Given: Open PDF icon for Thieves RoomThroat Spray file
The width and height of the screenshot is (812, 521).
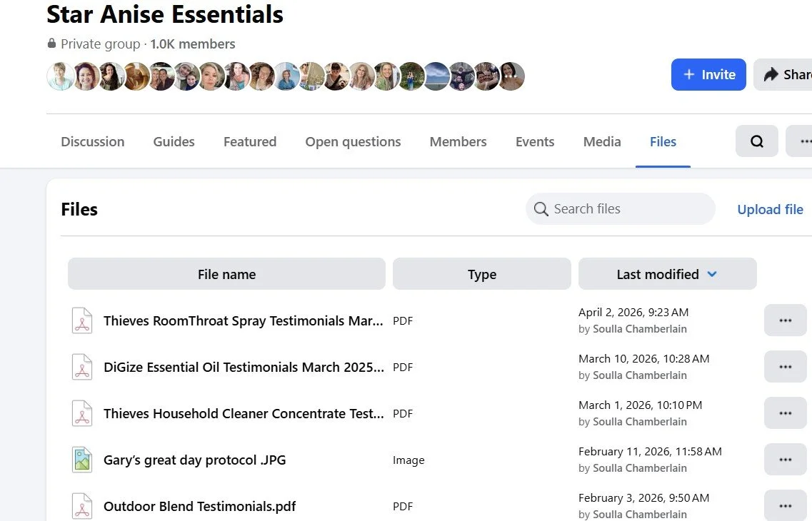Looking at the screenshot, I should (x=83, y=320).
